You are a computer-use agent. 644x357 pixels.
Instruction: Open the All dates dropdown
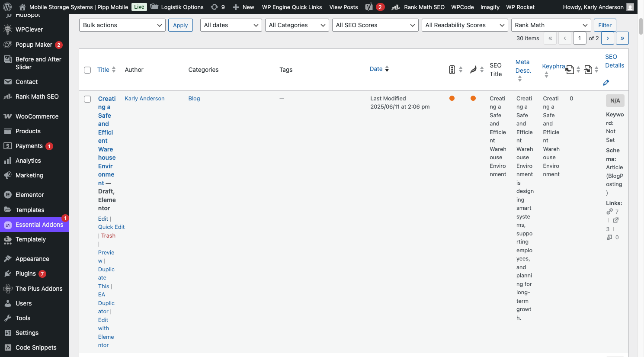(231, 25)
